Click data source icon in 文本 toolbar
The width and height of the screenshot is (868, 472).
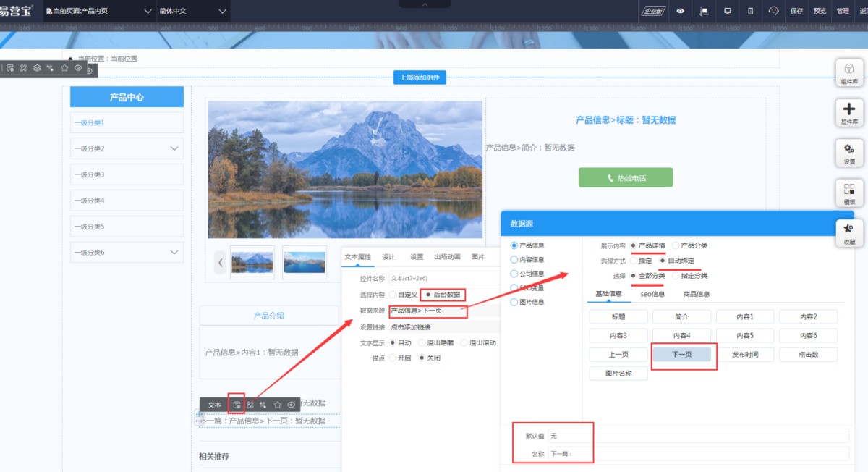(x=237, y=405)
